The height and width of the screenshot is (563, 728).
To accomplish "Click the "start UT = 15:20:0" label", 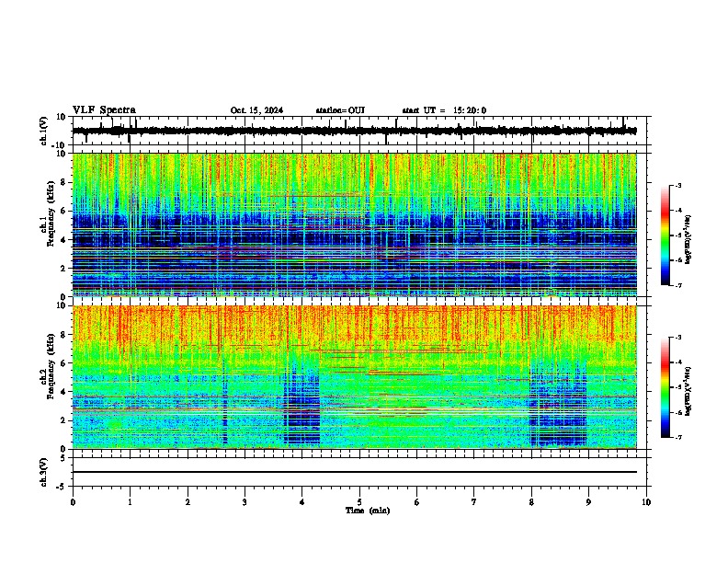I will [x=444, y=110].
